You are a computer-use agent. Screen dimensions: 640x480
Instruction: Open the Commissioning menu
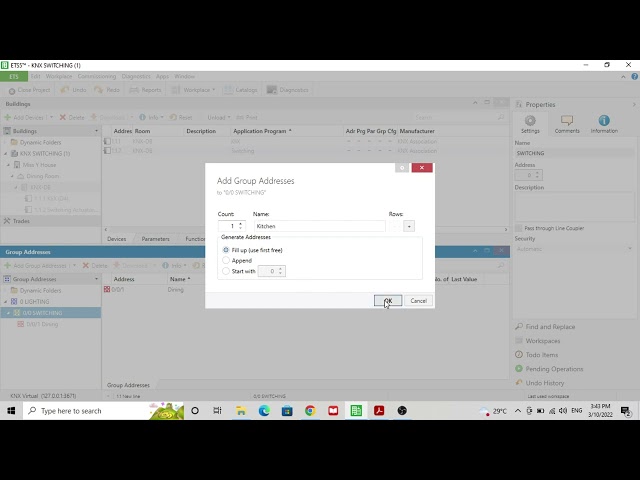[x=97, y=76]
